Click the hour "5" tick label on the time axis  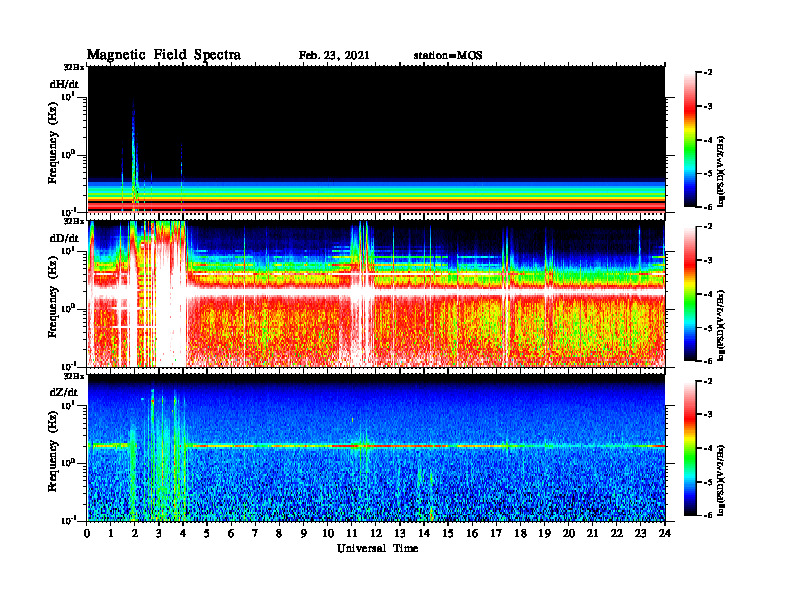(207, 533)
